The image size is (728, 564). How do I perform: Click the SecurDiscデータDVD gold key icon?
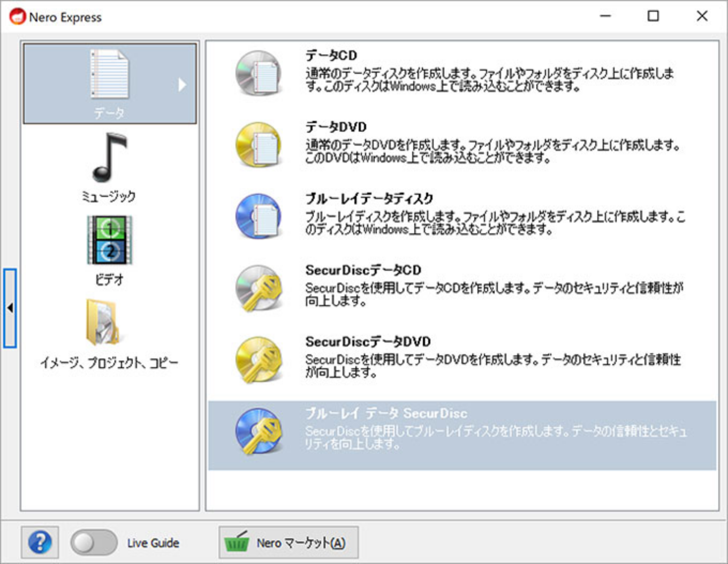pos(259,360)
